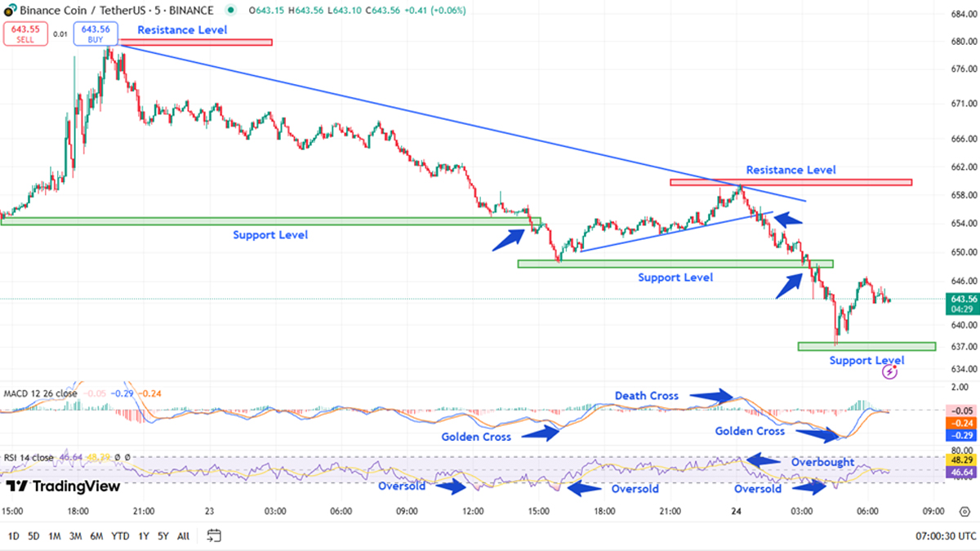This screenshot has height=551, width=980.
Task: Click the green 643.56 current price label
Action: 961,300
